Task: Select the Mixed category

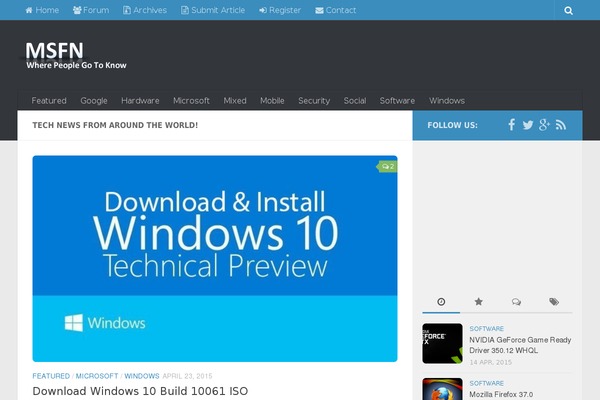Action: pyautogui.click(x=235, y=101)
